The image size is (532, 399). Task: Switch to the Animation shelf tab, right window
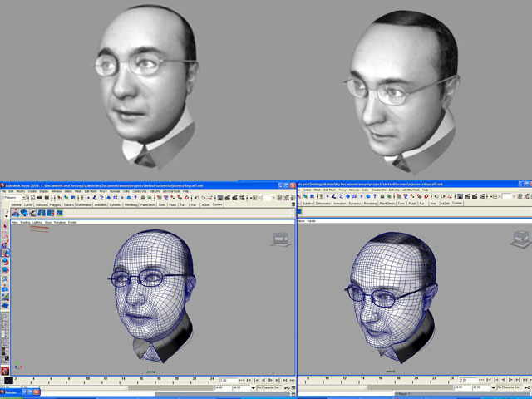point(339,203)
